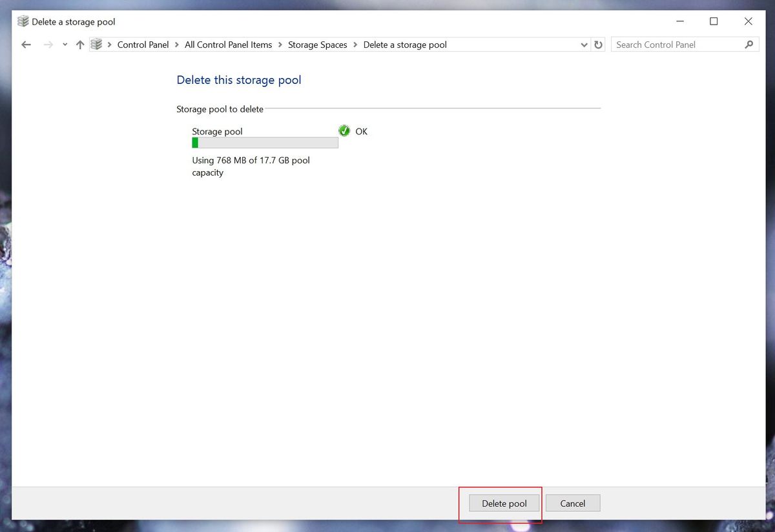The image size is (775, 532).
Task: Click the Delete this storage pool heading
Action: point(238,79)
